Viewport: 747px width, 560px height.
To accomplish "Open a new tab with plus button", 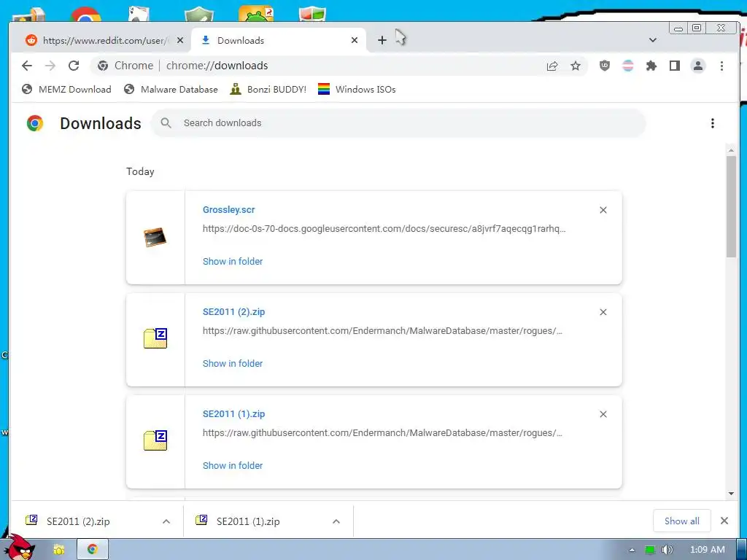I will coord(382,41).
